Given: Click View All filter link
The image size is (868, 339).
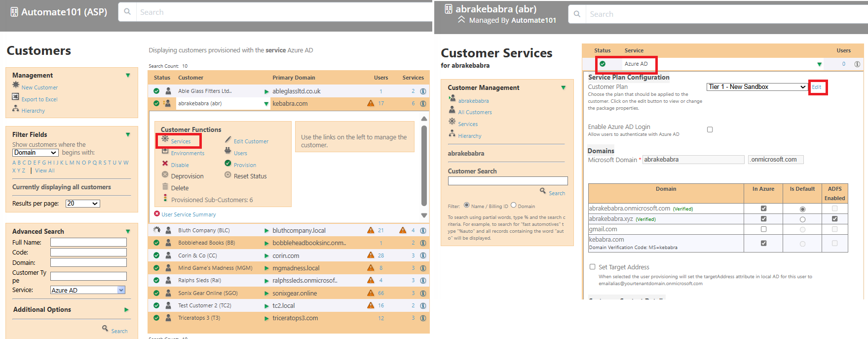Looking at the screenshot, I should [45, 170].
